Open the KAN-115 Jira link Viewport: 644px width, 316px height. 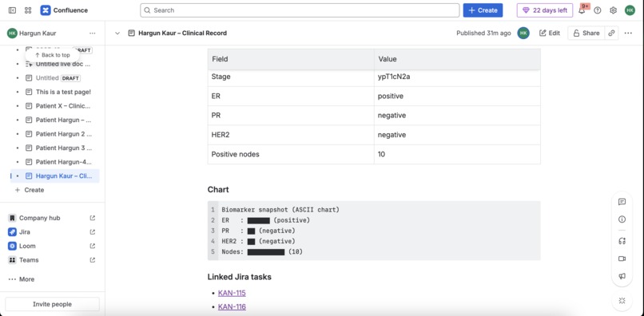coord(232,293)
